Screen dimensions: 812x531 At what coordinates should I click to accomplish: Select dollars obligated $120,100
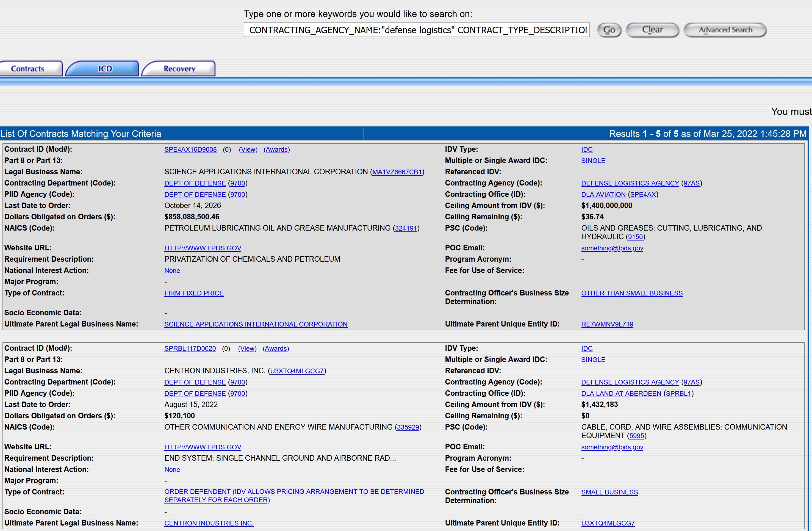[x=179, y=416]
